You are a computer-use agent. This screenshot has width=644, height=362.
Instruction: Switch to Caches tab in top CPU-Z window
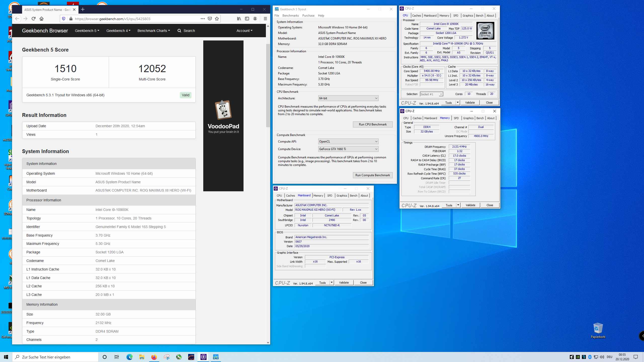pyautogui.click(x=417, y=16)
